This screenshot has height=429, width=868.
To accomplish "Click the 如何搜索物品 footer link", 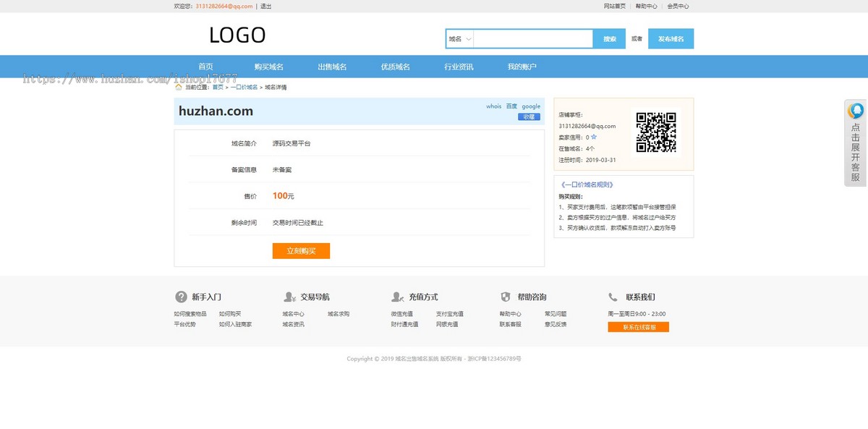I will click(190, 314).
